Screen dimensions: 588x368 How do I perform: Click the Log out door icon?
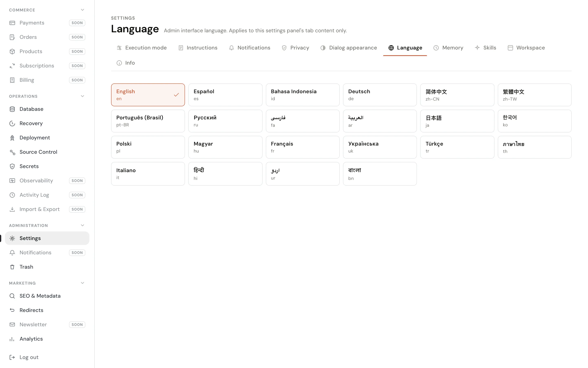point(12,357)
